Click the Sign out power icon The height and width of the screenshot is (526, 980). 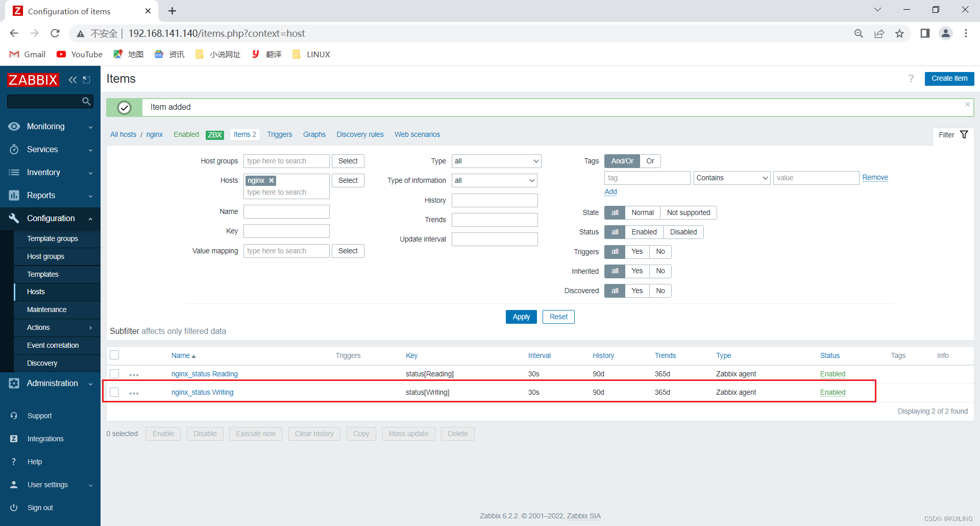point(14,508)
